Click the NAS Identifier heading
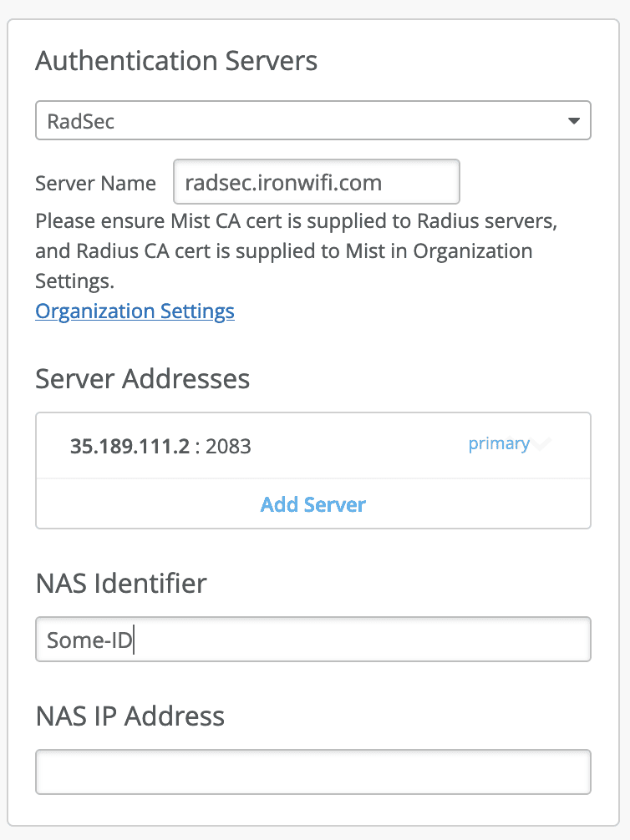The width and height of the screenshot is (630, 840). tap(121, 583)
